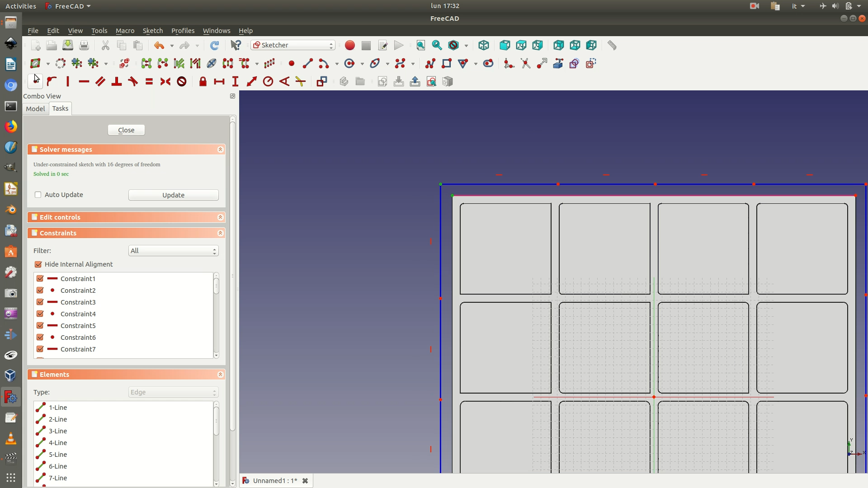
Task: Apply parallel constraint tool
Action: click(x=100, y=81)
